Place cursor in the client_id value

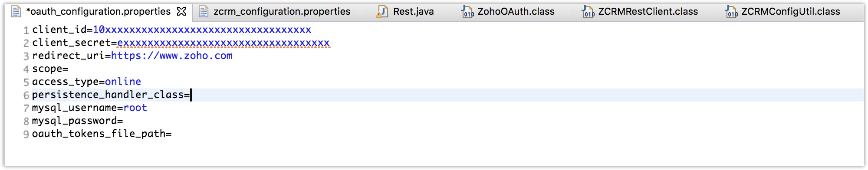[x=202, y=29]
